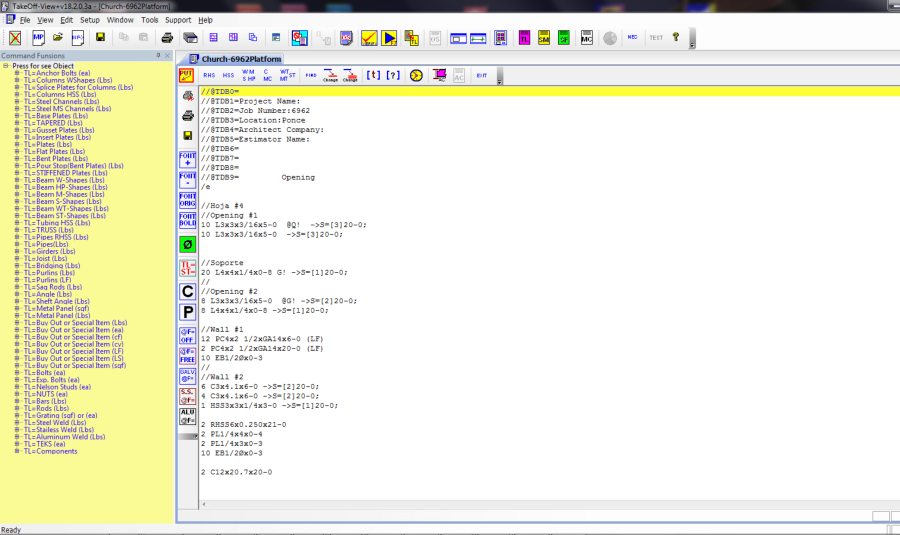Expand TL=Components tree node

coord(17,451)
